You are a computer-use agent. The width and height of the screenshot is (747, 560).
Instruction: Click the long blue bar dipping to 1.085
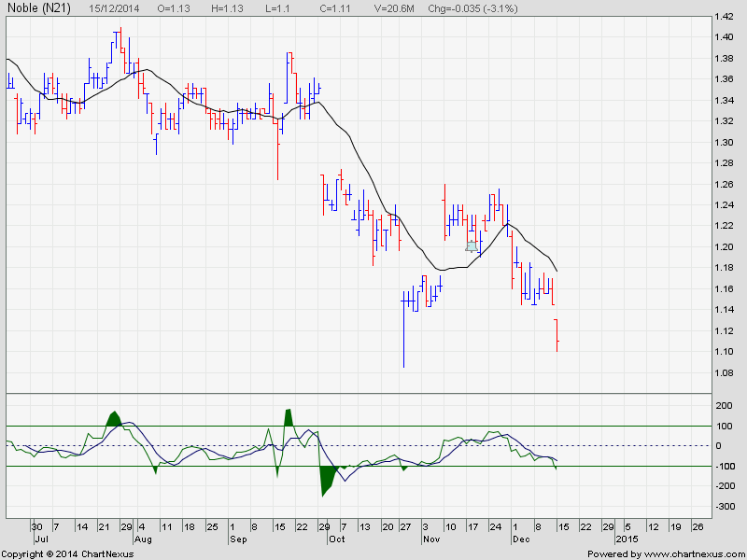tap(403, 329)
